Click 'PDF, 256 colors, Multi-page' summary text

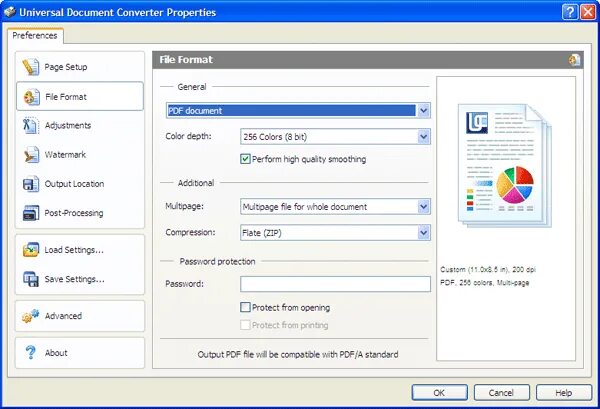click(484, 283)
